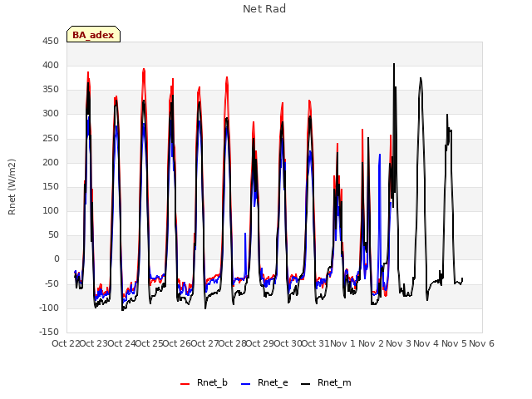Click the Oct 24 x-axis date label
This screenshot has height=399, width=532.
coord(121,343)
